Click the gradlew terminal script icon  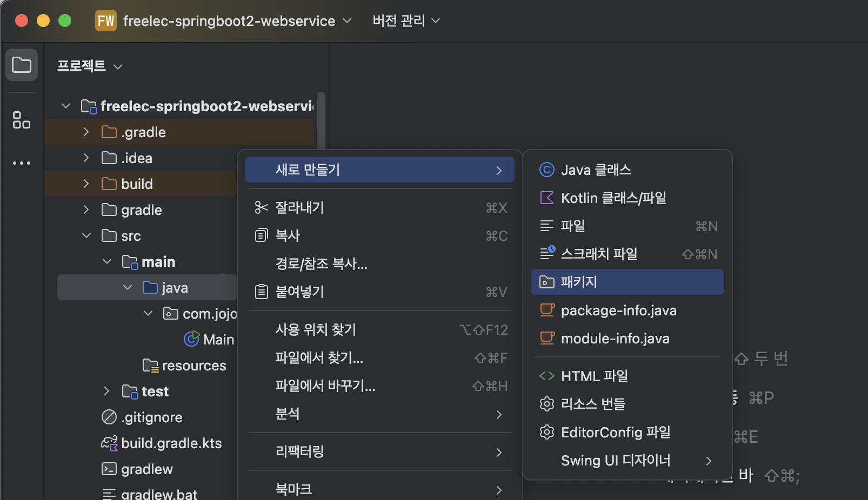109,469
